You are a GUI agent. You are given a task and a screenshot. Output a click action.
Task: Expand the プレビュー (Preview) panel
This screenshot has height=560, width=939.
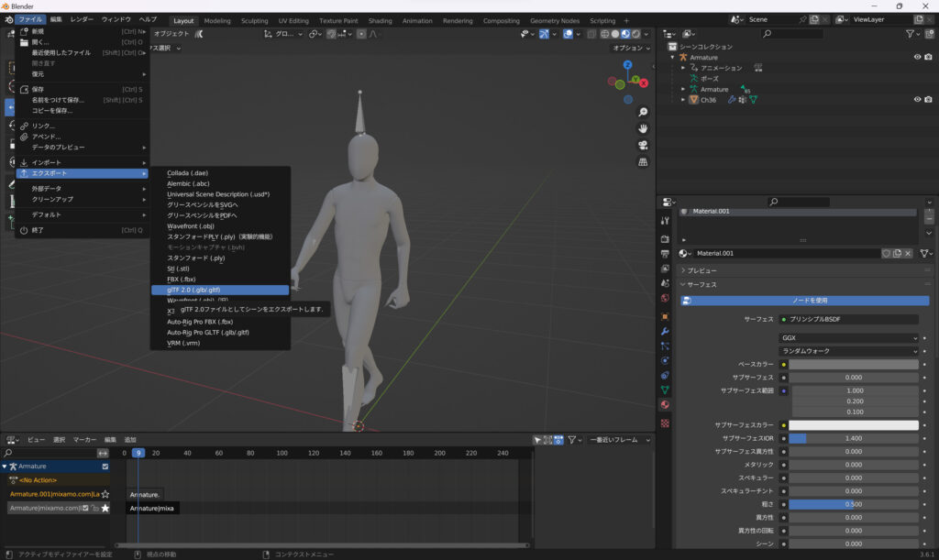click(701, 270)
